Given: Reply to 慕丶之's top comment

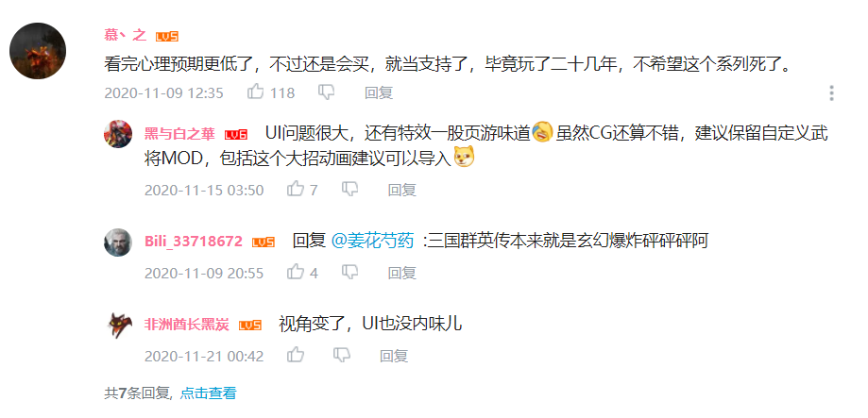Looking at the screenshot, I should (x=379, y=92).
